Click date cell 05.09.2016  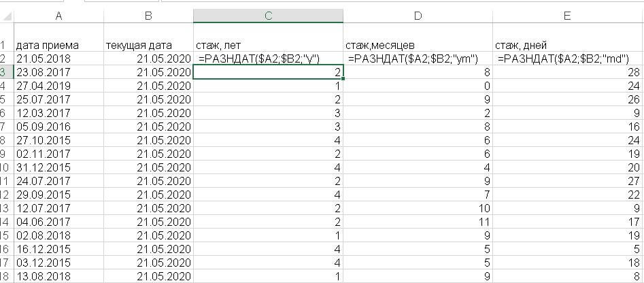pyautogui.click(x=58, y=127)
